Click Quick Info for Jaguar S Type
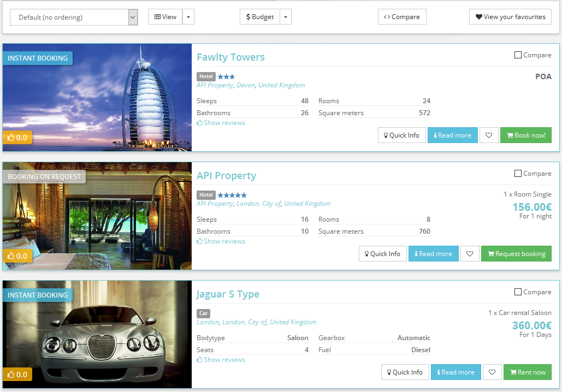This screenshot has width=562, height=392. tap(404, 372)
